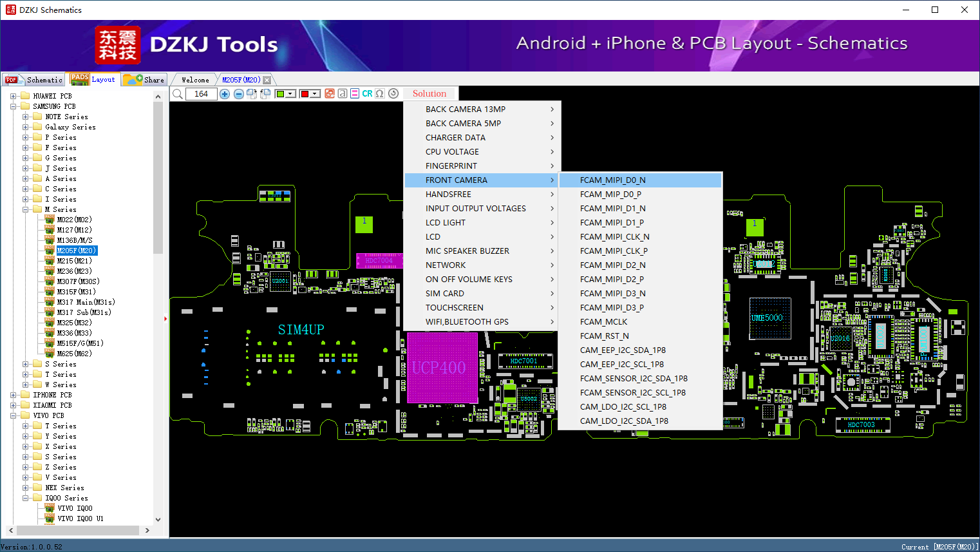This screenshot has width=980, height=552.
Task: Click the SIM4UP component on the PCB
Action: [x=301, y=330]
